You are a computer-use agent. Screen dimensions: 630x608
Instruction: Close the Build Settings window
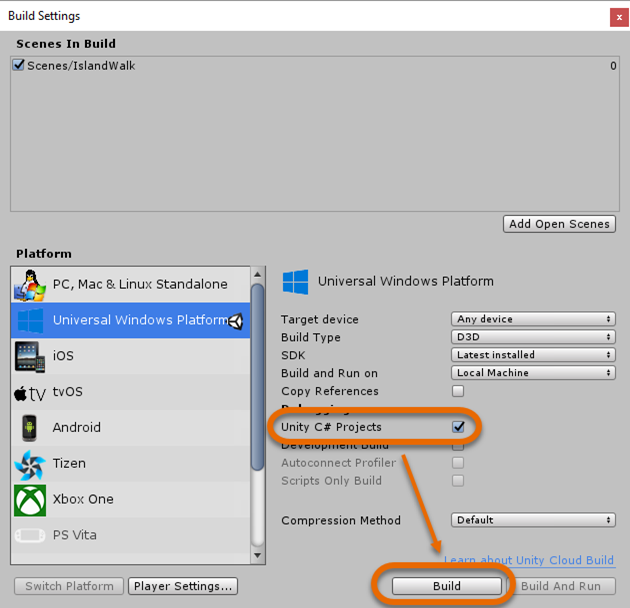coord(619,17)
